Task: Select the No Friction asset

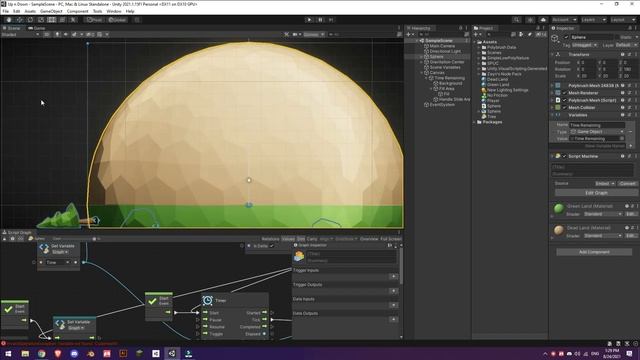Action: (497, 95)
